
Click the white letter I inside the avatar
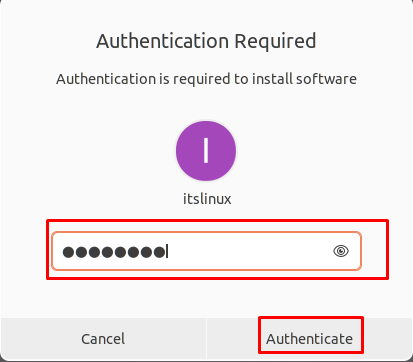pos(206,150)
